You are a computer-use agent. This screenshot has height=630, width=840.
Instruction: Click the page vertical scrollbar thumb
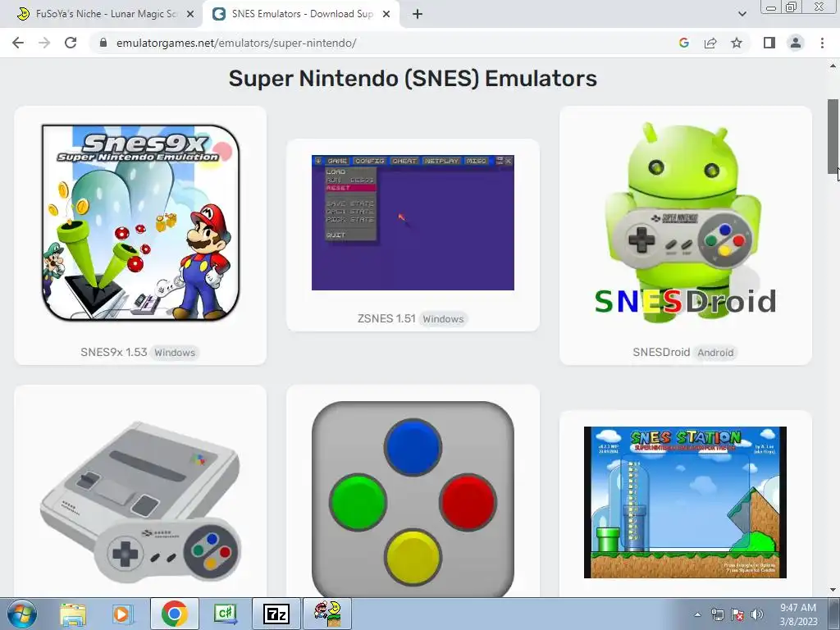[x=833, y=135]
